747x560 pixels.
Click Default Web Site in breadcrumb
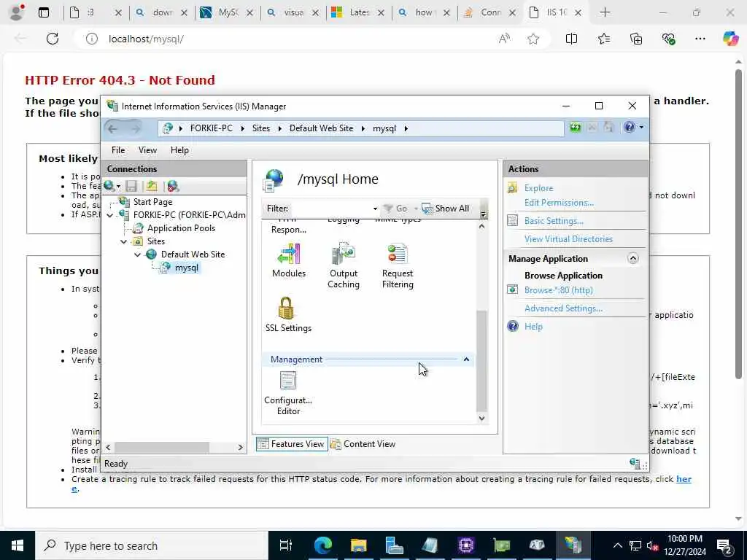[321, 128]
